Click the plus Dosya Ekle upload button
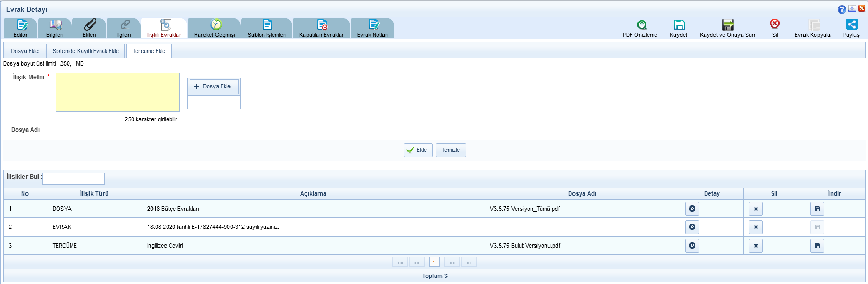 pyautogui.click(x=214, y=86)
